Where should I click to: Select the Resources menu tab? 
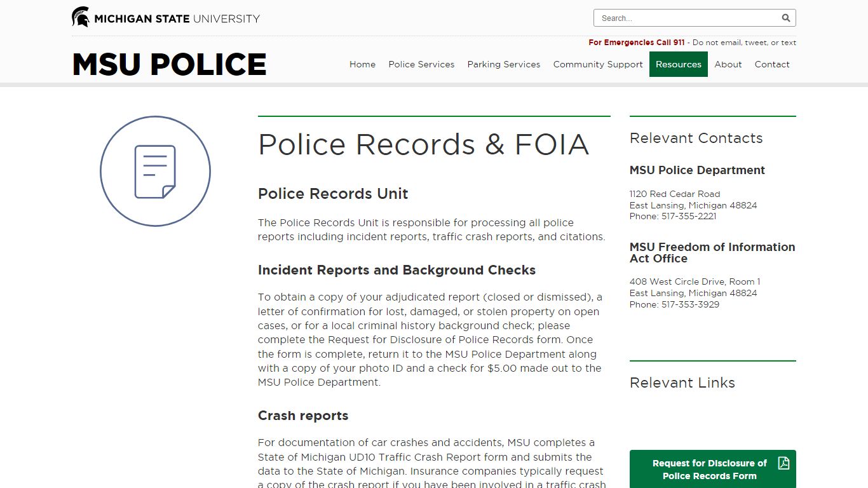[x=679, y=64]
